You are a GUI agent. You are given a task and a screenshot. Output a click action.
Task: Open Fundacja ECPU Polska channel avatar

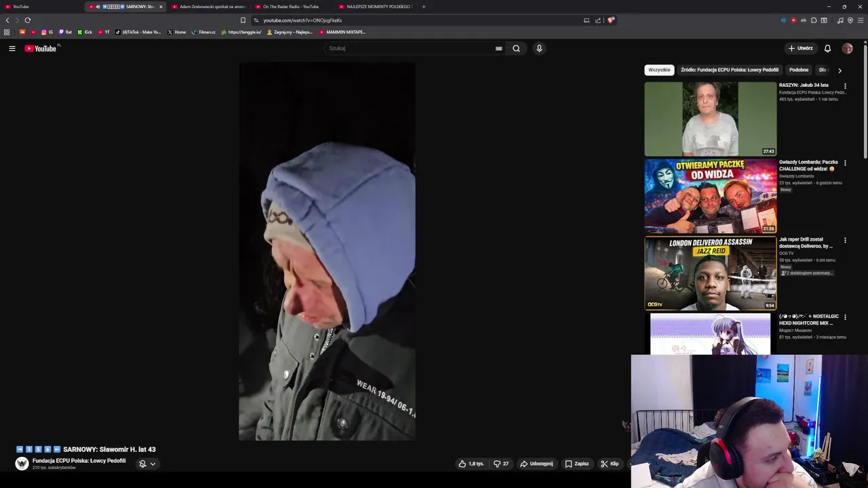(22, 464)
